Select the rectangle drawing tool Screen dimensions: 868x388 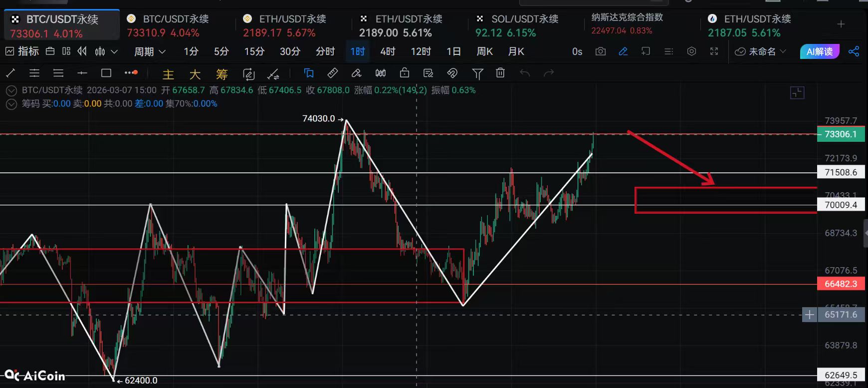click(x=106, y=73)
